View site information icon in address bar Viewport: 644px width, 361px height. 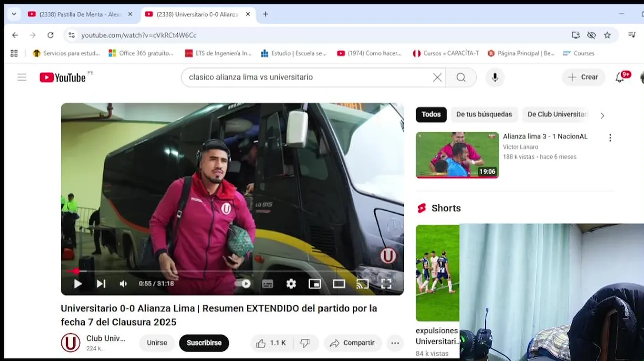coord(71,35)
